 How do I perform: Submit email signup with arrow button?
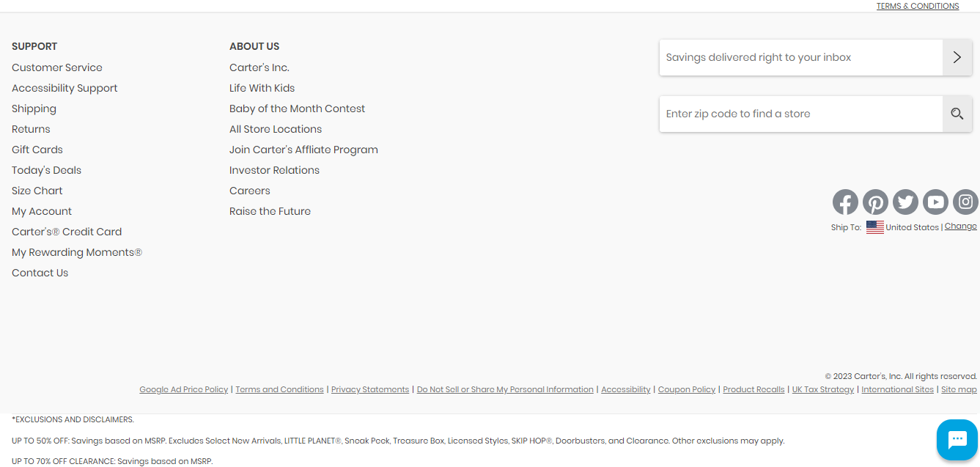coord(957,57)
